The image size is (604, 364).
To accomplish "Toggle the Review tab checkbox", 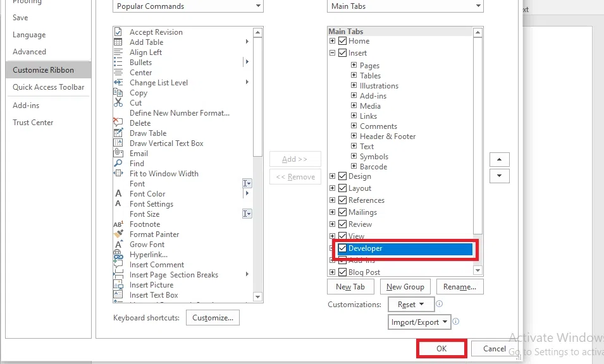I will pyautogui.click(x=342, y=224).
